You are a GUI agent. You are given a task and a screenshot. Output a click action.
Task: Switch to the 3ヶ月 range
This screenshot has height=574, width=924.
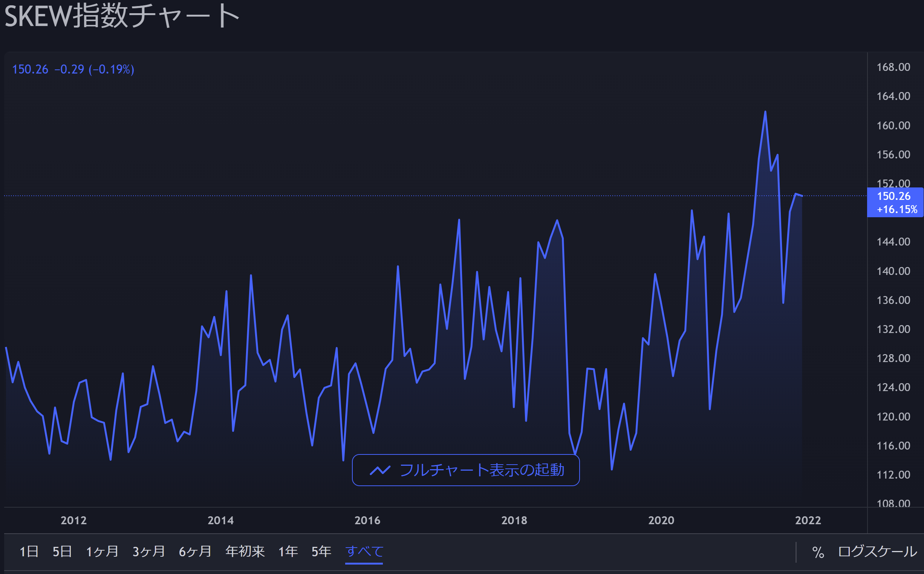tap(149, 551)
